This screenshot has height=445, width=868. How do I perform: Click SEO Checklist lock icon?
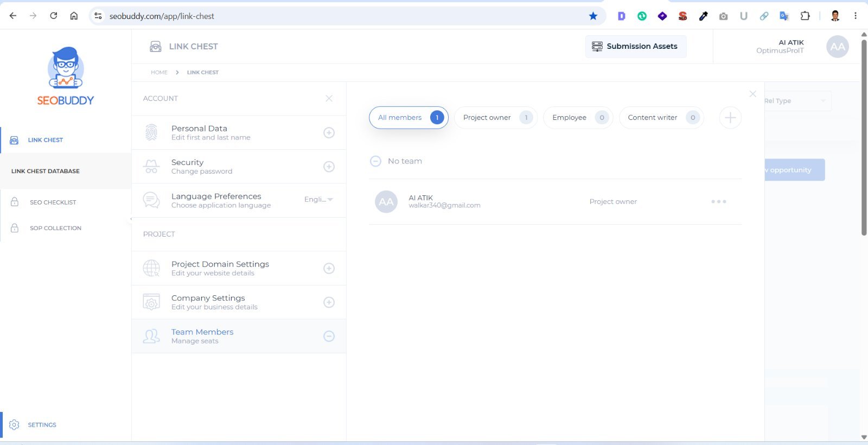pos(15,202)
